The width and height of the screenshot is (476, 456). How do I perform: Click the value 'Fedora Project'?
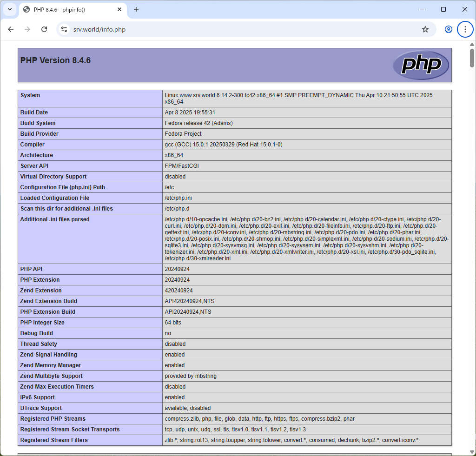(x=183, y=133)
